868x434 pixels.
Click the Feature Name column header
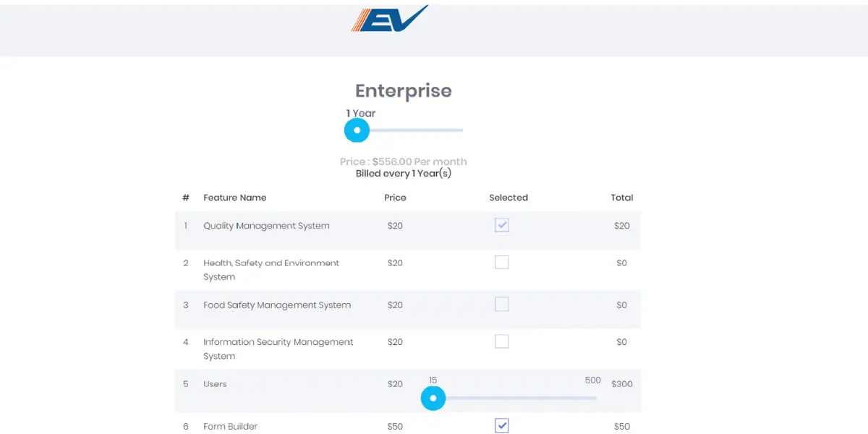point(235,197)
